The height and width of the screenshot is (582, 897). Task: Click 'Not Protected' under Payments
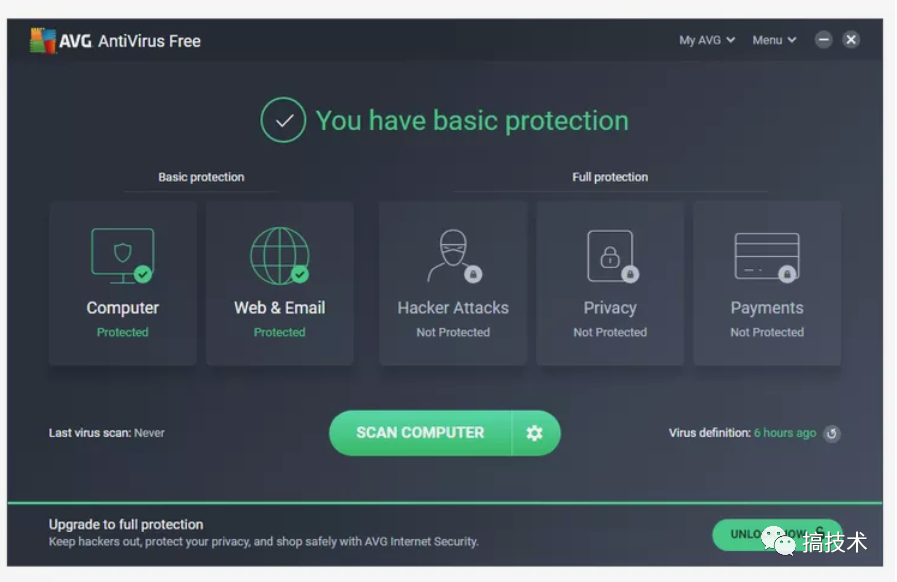tap(767, 332)
